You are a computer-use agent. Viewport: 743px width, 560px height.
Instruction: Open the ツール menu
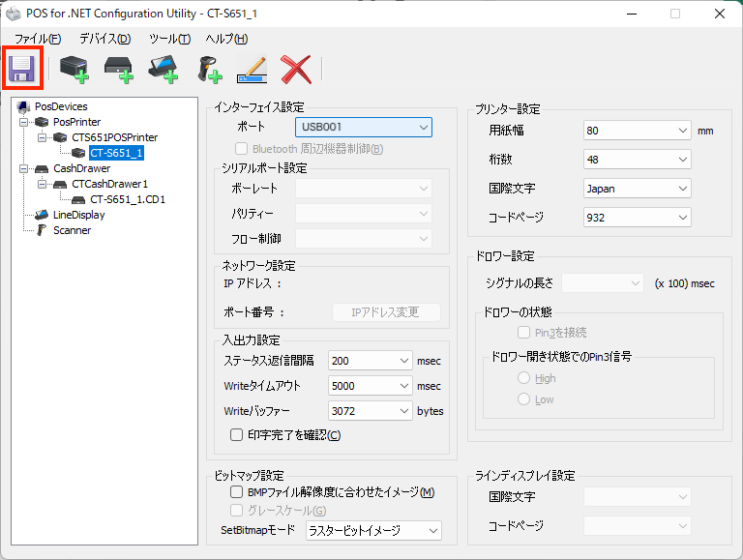click(169, 39)
